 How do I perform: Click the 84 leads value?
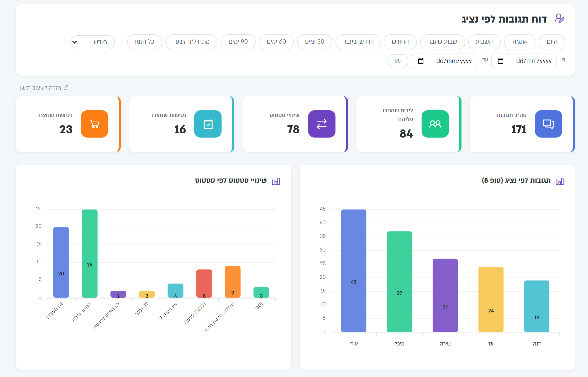tap(406, 134)
